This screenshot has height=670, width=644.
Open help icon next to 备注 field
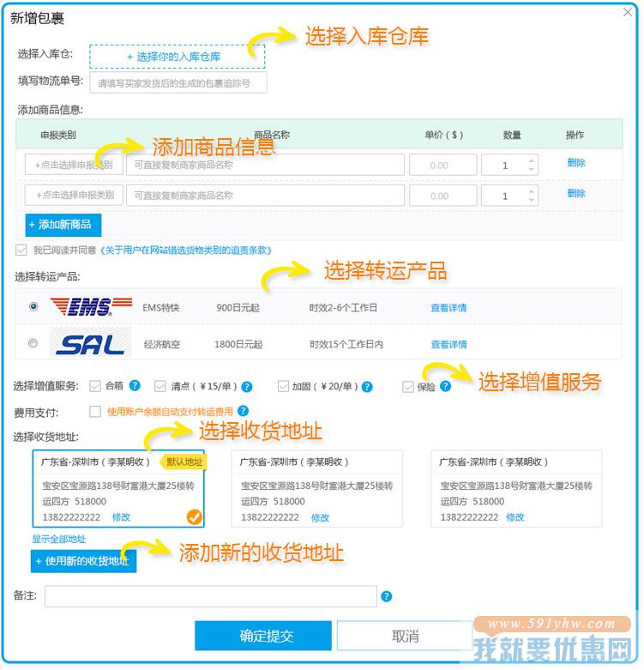[x=386, y=596]
